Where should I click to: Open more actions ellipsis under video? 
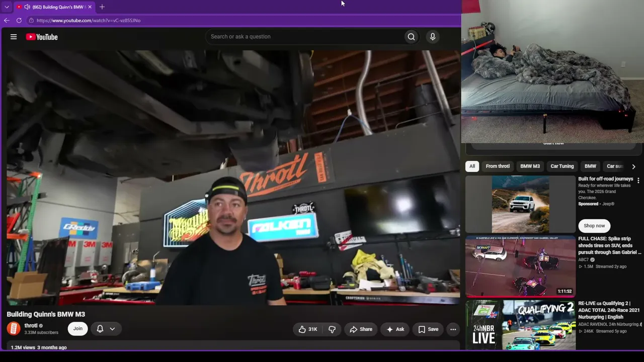pos(453,329)
